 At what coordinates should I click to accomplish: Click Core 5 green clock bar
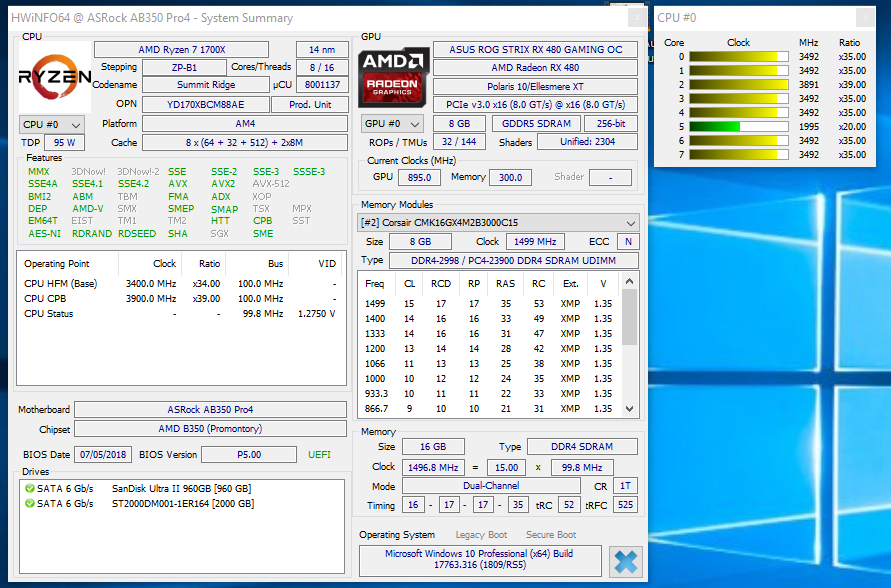click(x=739, y=127)
